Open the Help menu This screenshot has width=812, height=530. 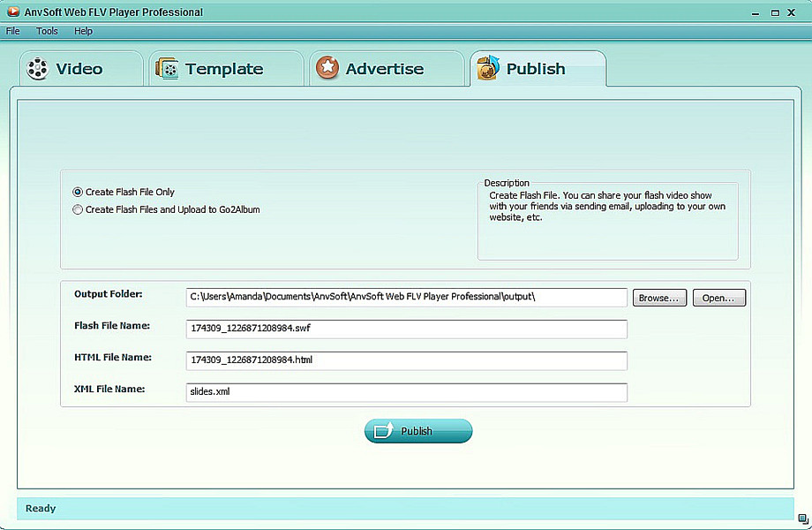(83, 31)
